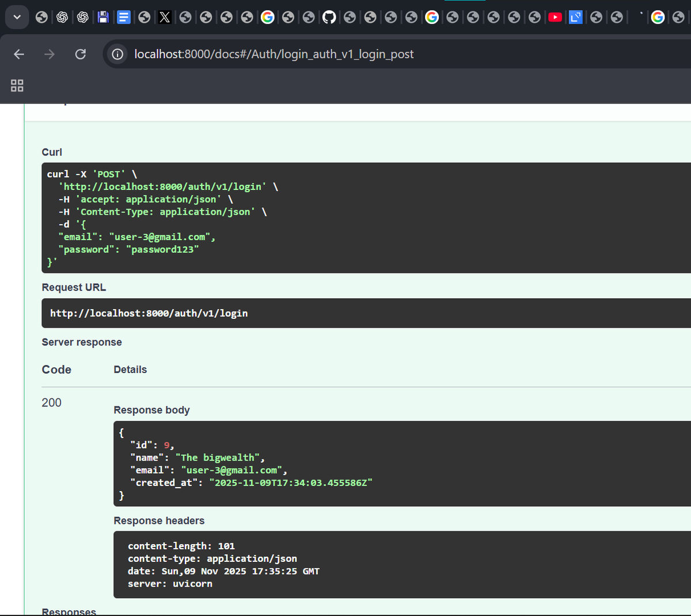The width and height of the screenshot is (691, 616).
Task: Click the Details column header
Action: (x=130, y=370)
